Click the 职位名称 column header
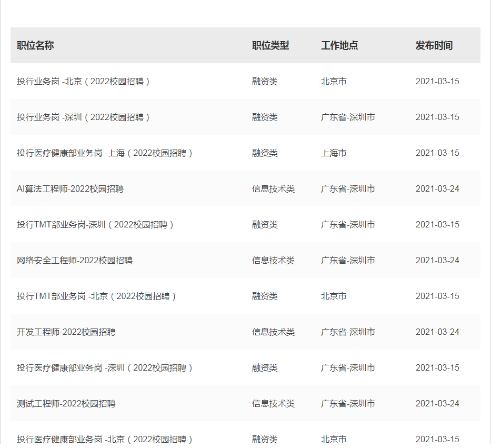 click(35, 46)
